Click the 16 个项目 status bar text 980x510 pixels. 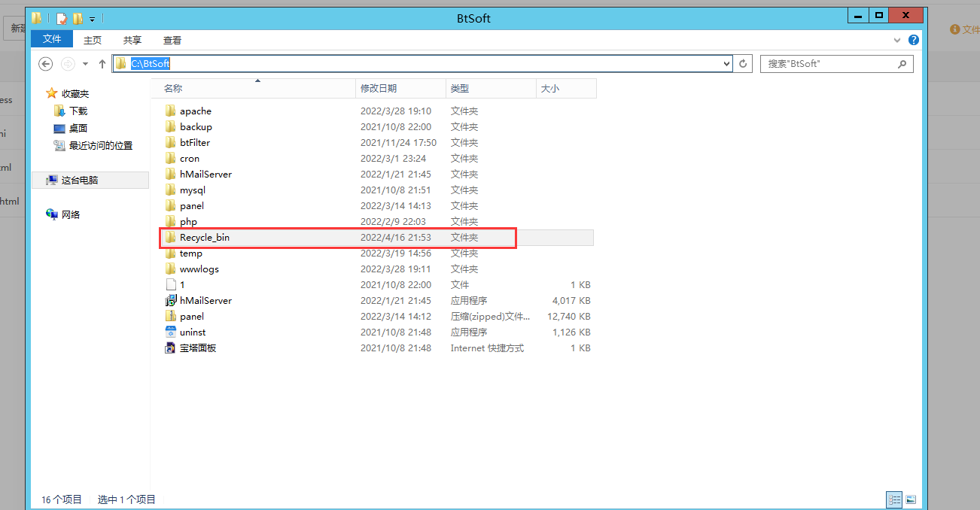pyautogui.click(x=62, y=499)
